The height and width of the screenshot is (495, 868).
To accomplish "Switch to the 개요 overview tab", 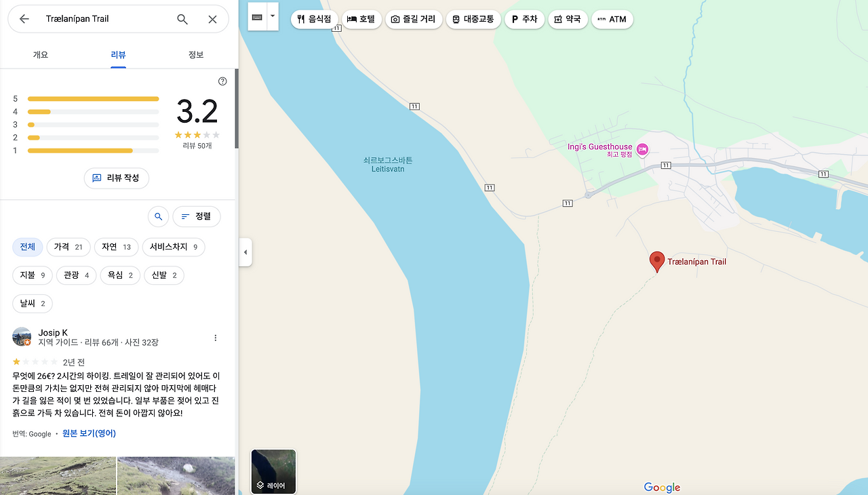I will 39,54.
